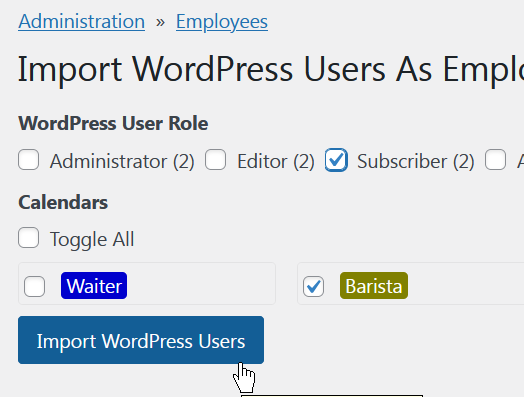Enable the Waiter calendar checkbox

click(34, 286)
